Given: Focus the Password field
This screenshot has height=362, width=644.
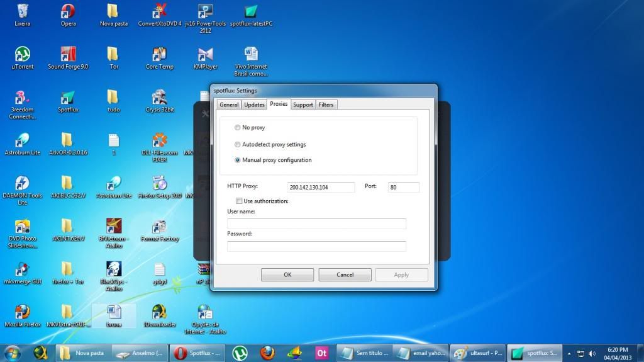Looking at the screenshot, I should 317,246.
